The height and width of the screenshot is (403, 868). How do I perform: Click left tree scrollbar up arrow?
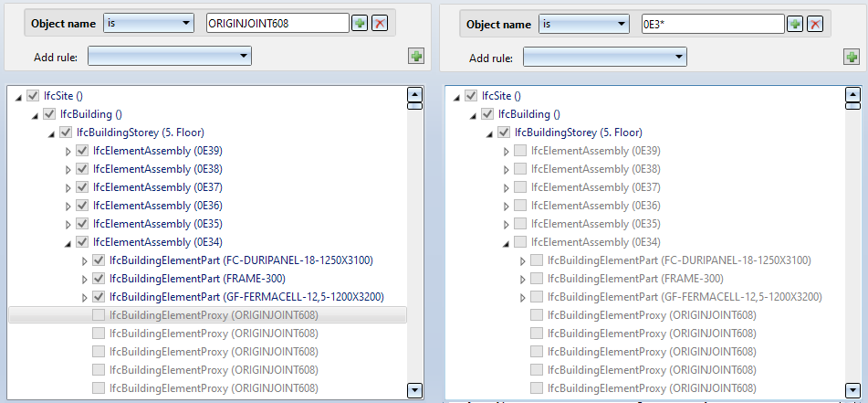point(414,94)
